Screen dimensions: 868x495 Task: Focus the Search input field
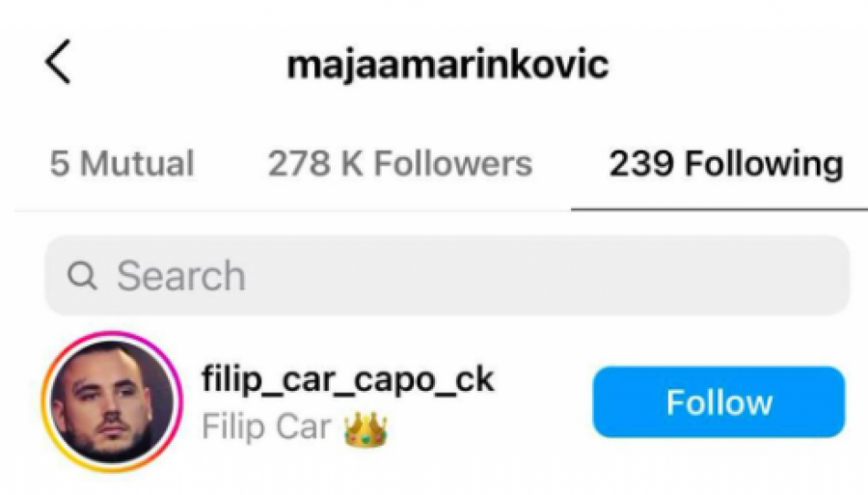[x=447, y=275]
